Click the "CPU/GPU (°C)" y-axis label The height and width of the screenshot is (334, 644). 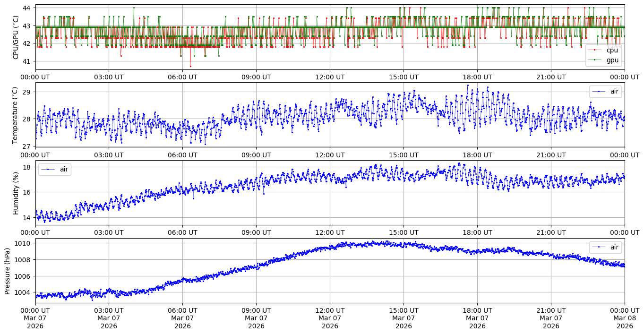16,37
